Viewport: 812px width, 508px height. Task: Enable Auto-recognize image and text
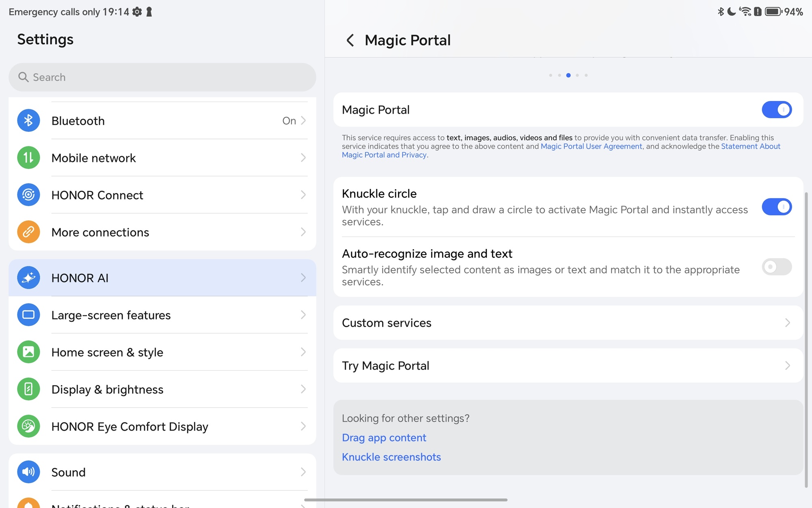[x=776, y=267]
